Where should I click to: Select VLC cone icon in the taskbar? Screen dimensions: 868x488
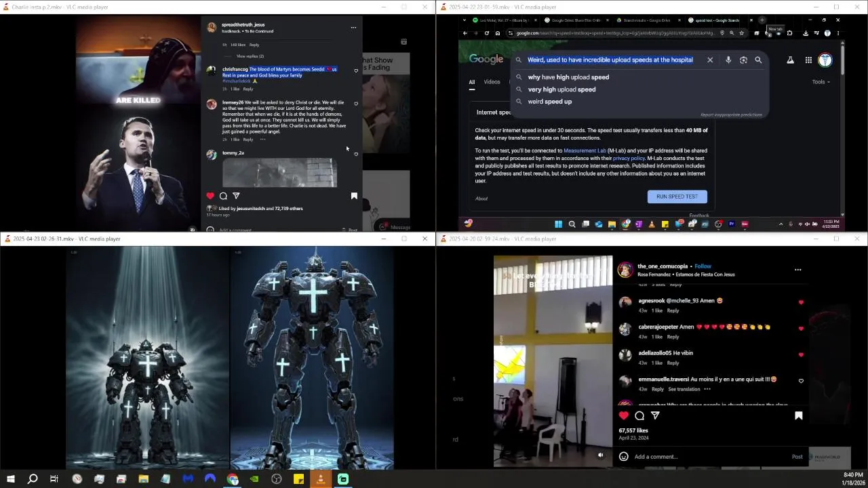321,479
